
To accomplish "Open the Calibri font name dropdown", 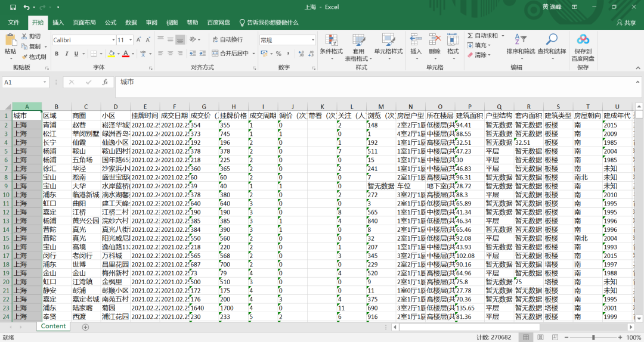I will tap(113, 40).
